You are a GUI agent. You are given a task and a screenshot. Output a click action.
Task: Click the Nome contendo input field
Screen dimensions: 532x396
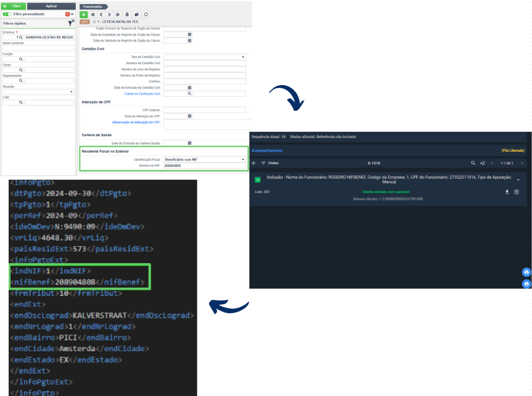tap(38, 48)
